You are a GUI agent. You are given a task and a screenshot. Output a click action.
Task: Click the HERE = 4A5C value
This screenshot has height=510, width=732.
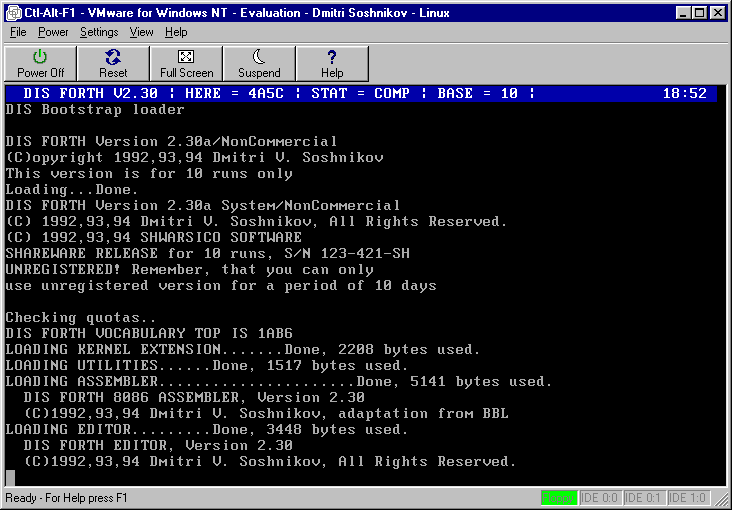point(234,93)
